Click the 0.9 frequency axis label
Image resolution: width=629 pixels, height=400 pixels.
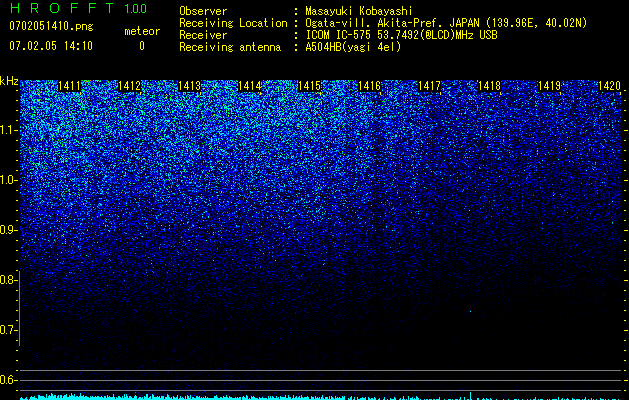point(9,230)
